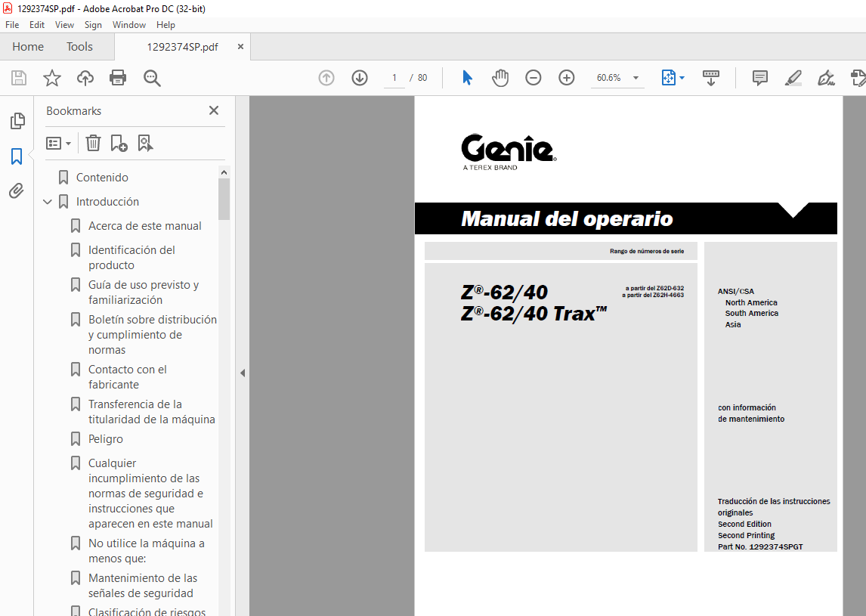Jump to Acerca de este manual bookmark

[144, 226]
